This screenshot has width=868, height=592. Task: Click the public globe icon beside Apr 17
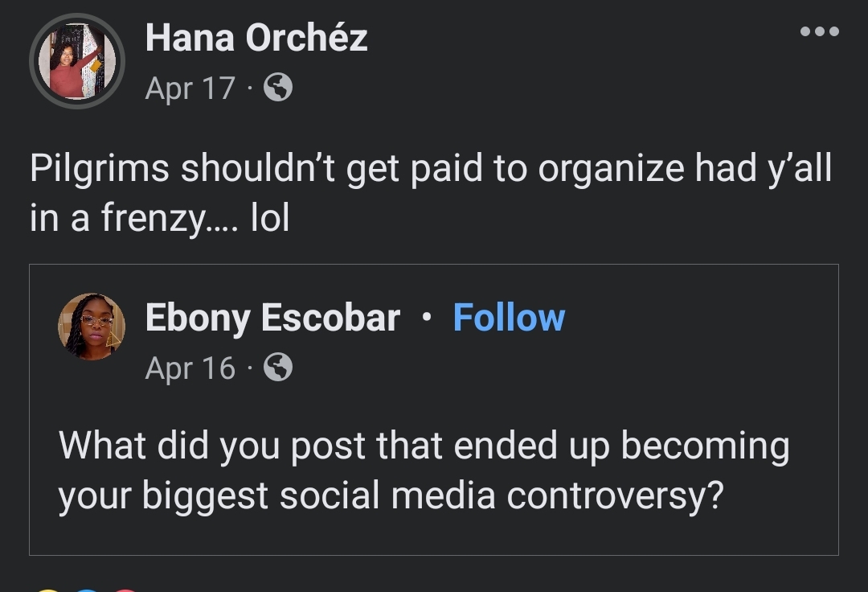click(278, 88)
